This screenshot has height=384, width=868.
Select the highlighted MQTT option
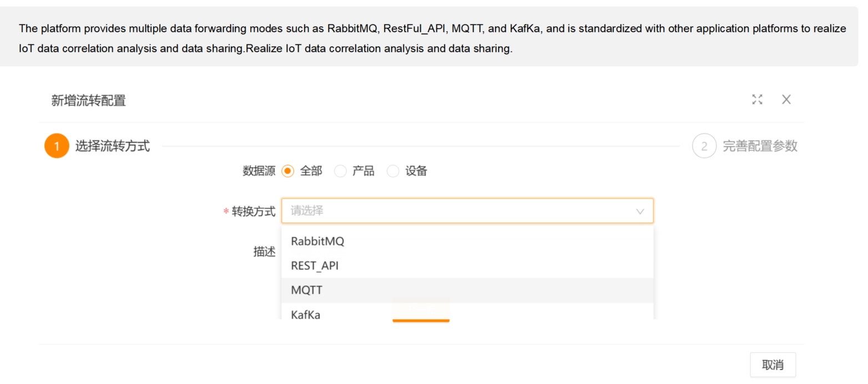[x=307, y=290]
